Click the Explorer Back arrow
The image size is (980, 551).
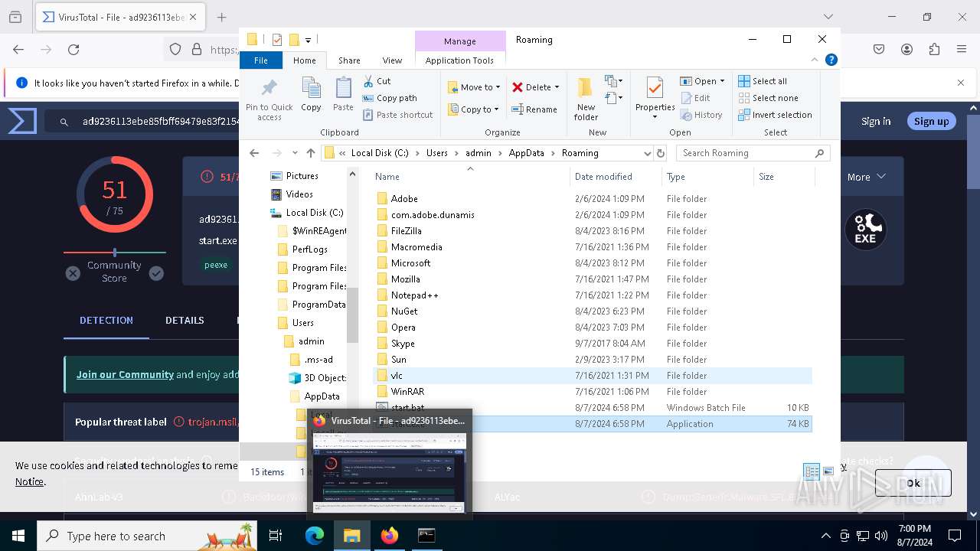(x=254, y=153)
